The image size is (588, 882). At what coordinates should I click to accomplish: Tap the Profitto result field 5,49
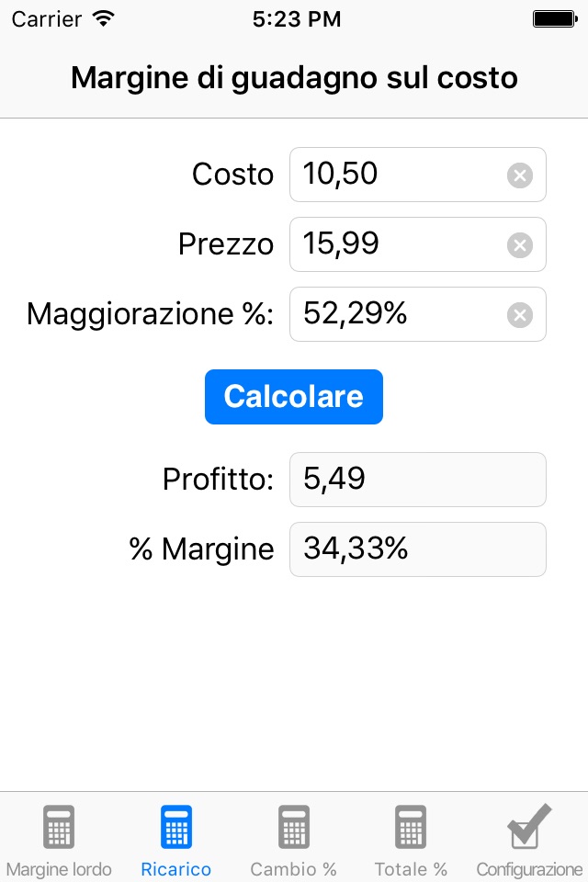tap(418, 480)
